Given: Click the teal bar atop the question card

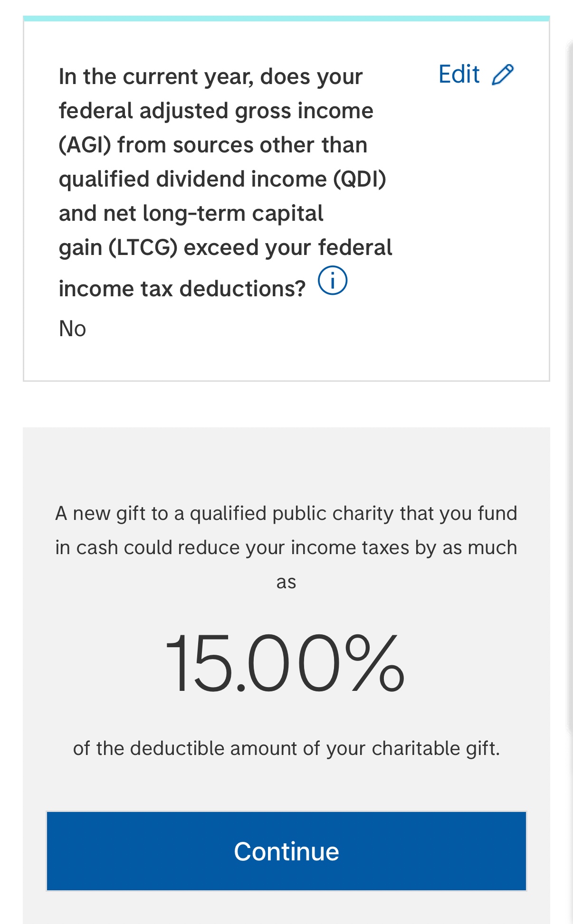Looking at the screenshot, I should click(x=286, y=19).
